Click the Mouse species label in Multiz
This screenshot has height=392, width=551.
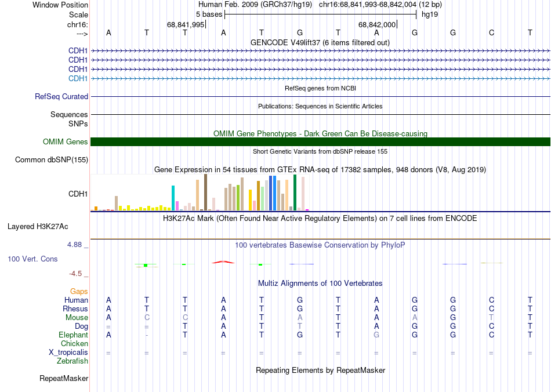coord(77,318)
